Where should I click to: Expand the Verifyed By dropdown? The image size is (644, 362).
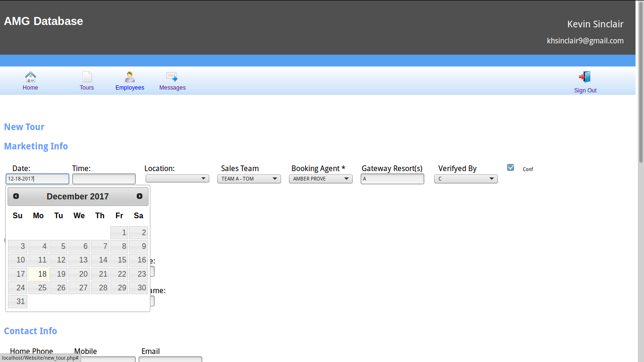(x=466, y=179)
